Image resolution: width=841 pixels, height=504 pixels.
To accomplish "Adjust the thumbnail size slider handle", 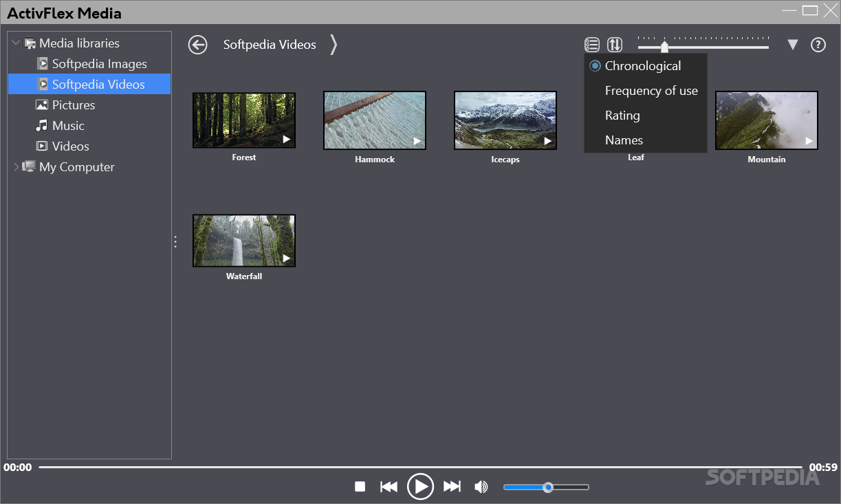I will [664, 47].
